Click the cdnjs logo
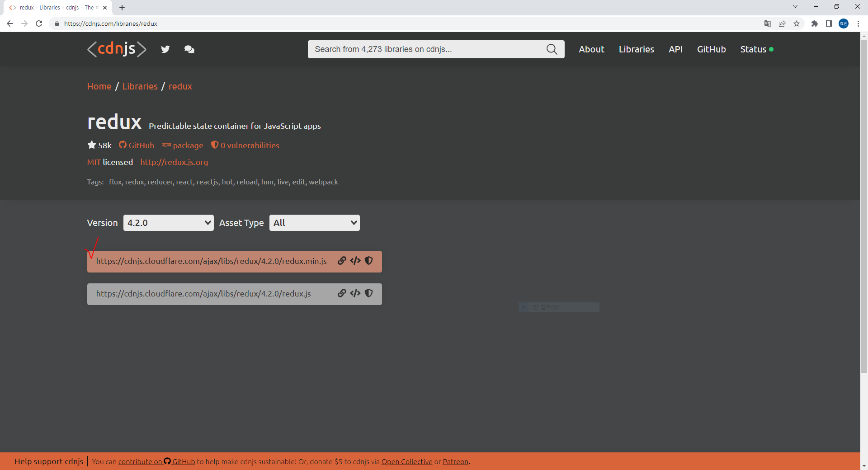 (117, 49)
